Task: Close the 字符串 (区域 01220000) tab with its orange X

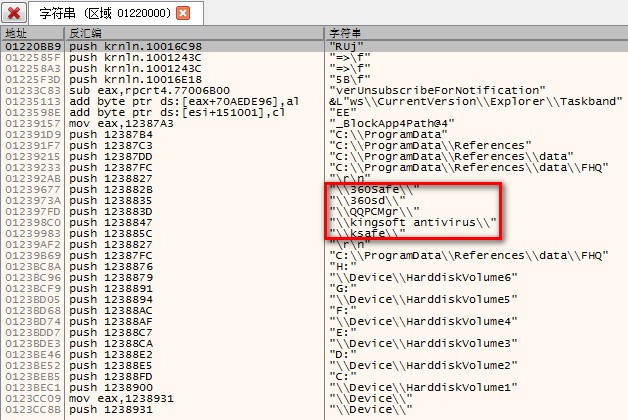Action: point(183,13)
